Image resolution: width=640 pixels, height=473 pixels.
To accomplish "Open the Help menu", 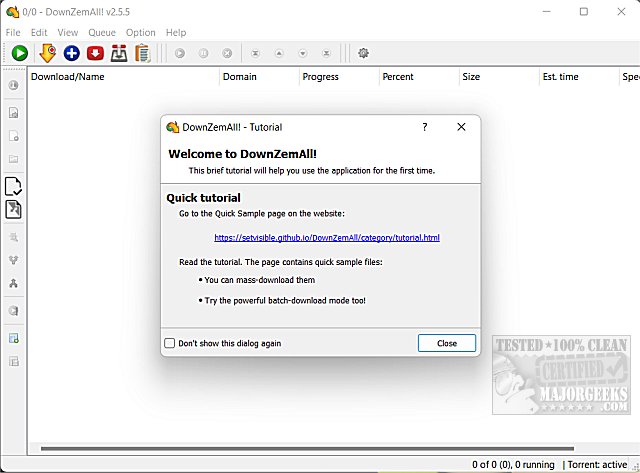I will click(x=176, y=32).
